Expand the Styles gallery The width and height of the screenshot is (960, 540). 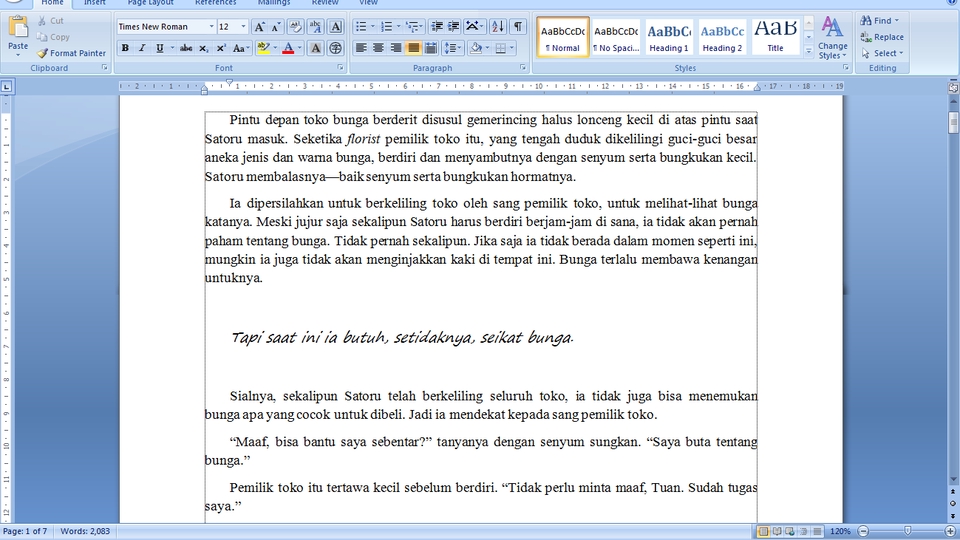[808, 52]
